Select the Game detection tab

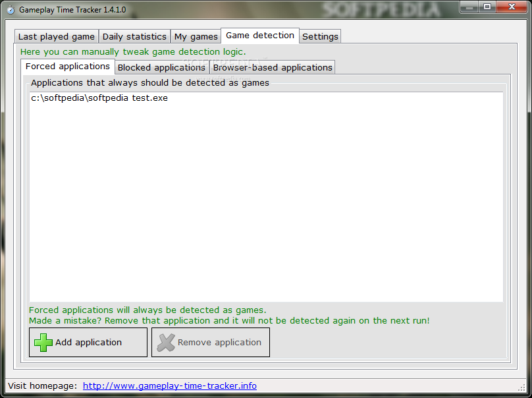pos(260,36)
